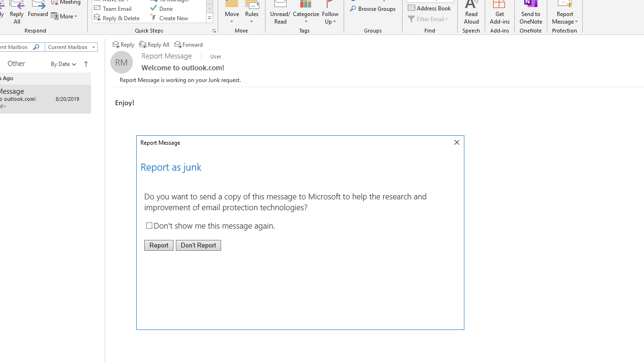
Task: Click the Meeting reply button
Action: (66, 2)
